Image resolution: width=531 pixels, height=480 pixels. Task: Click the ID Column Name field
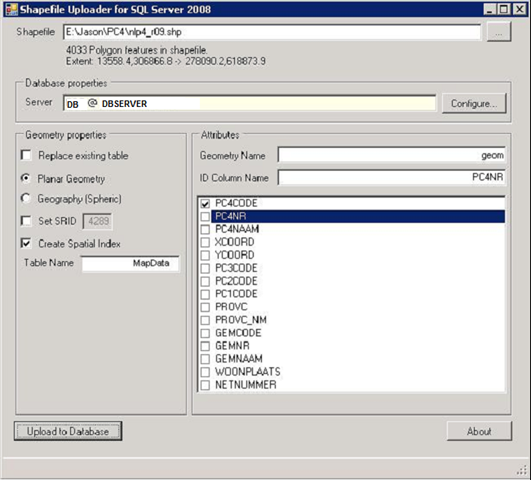pyautogui.click(x=391, y=177)
